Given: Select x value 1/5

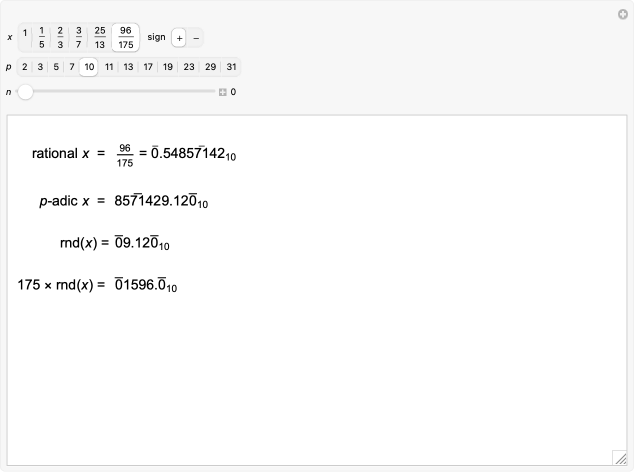Looking at the screenshot, I should [x=41, y=38].
